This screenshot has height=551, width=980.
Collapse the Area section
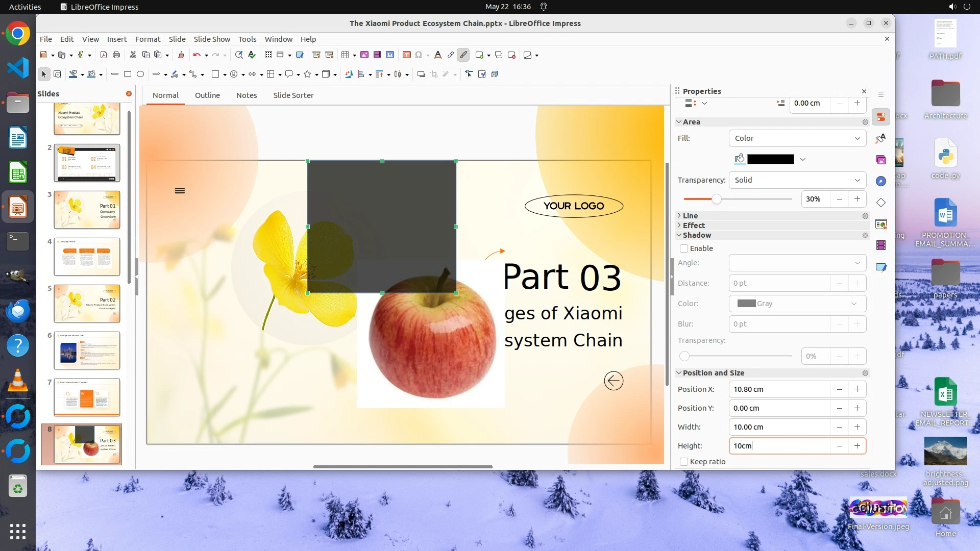pos(679,122)
